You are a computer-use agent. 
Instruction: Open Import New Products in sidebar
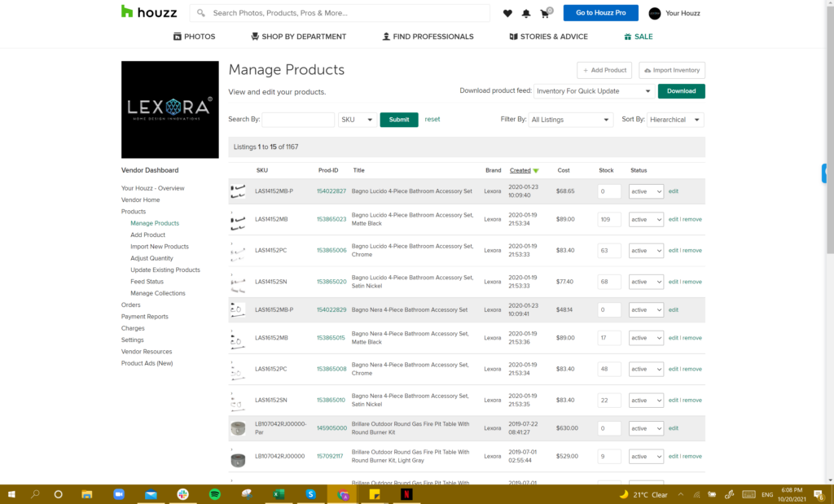tap(160, 247)
